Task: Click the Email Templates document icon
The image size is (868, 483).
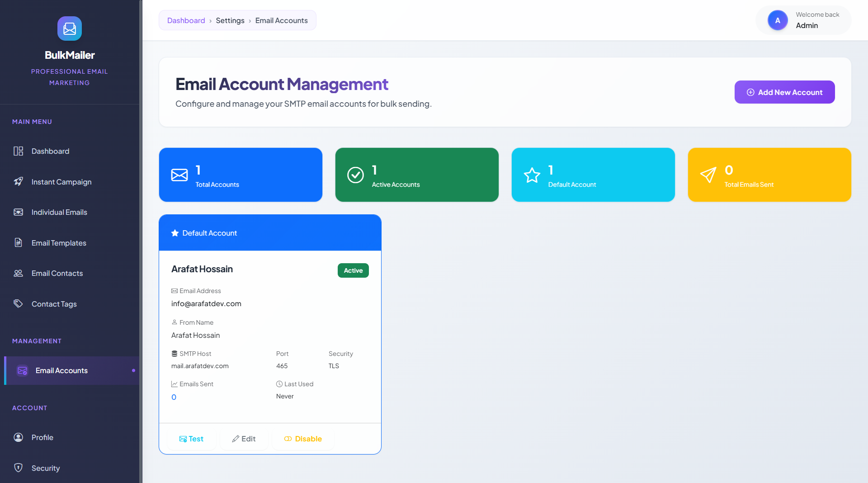Action: coord(18,243)
